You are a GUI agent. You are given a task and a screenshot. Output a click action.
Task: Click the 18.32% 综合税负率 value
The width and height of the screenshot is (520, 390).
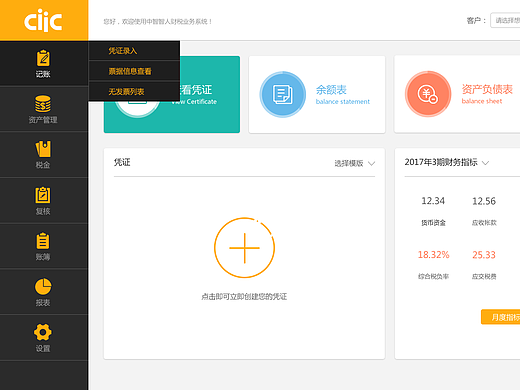coord(433,255)
